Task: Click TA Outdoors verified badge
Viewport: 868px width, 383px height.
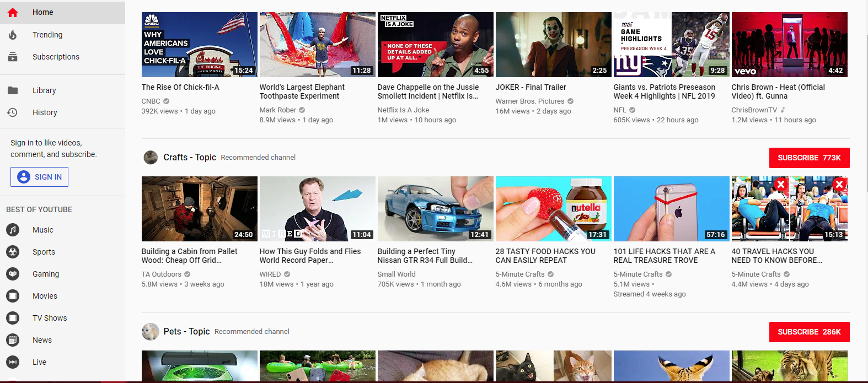Action: coord(187,274)
